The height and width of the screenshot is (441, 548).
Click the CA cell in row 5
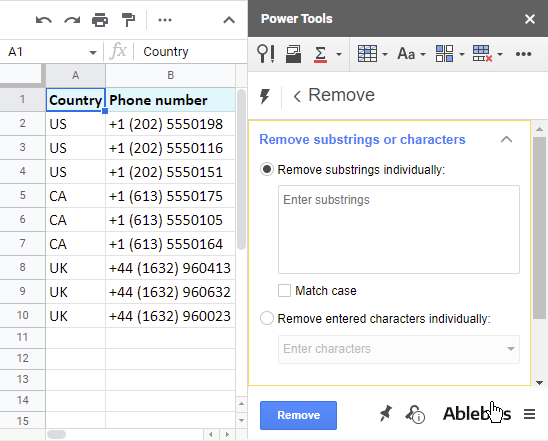[75, 196]
